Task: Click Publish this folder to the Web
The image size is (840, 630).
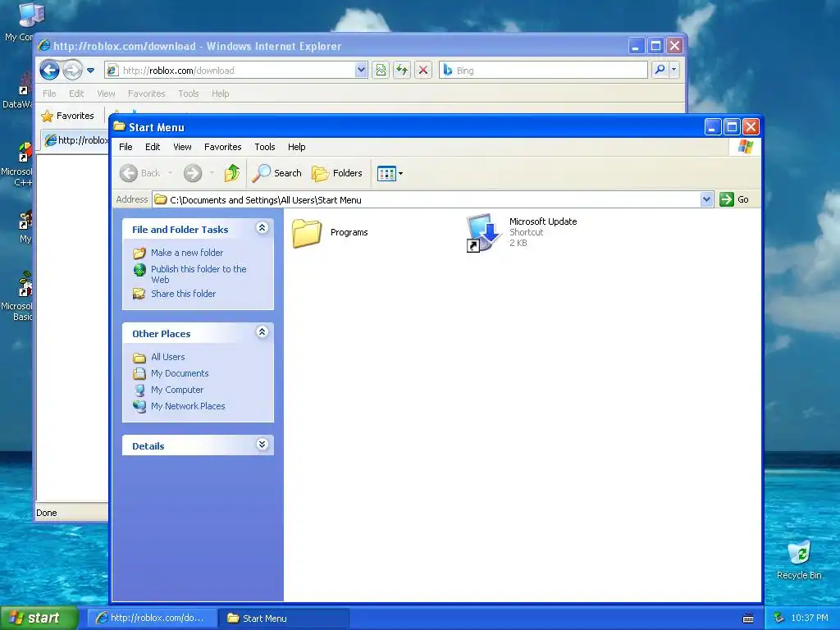Action: pyautogui.click(x=199, y=274)
